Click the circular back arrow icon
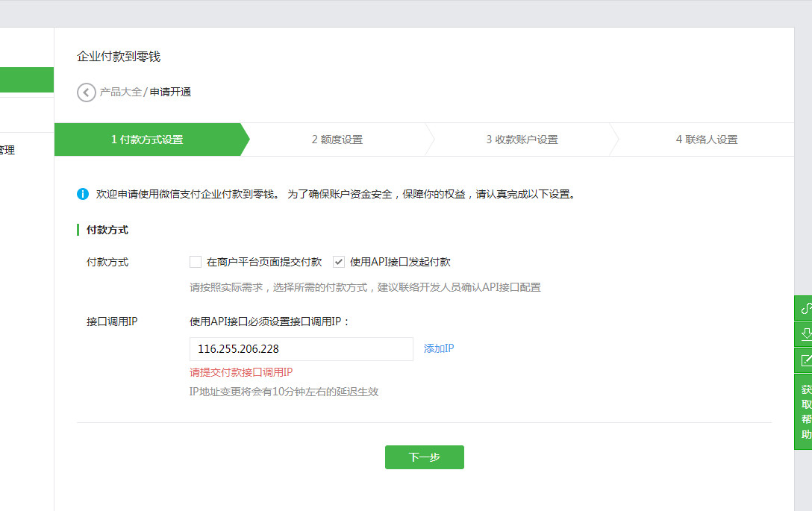Image resolution: width=812 pixels, height=511 pixels. (x=87, y=93)
